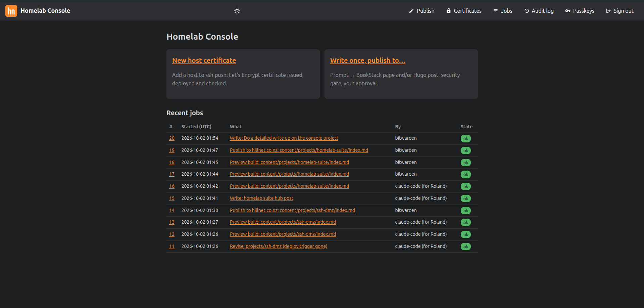The width and height of the screenshot is (644, 308).
Task: Open job number 18
Action: [x=172, y=162]
